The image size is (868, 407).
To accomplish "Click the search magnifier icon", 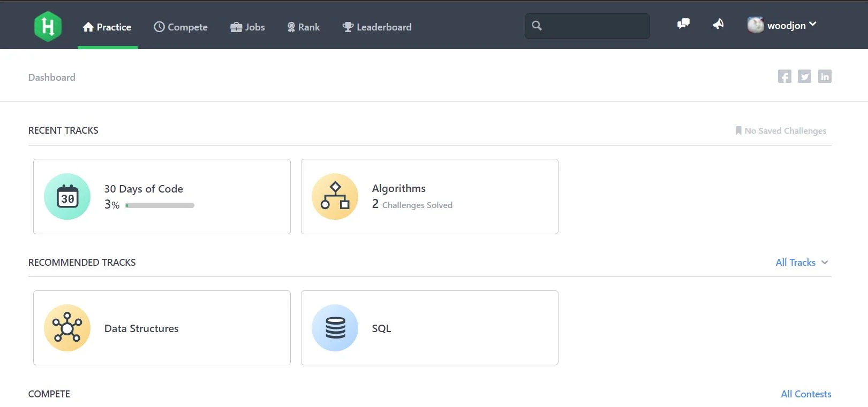I will [x=537, y=25].
